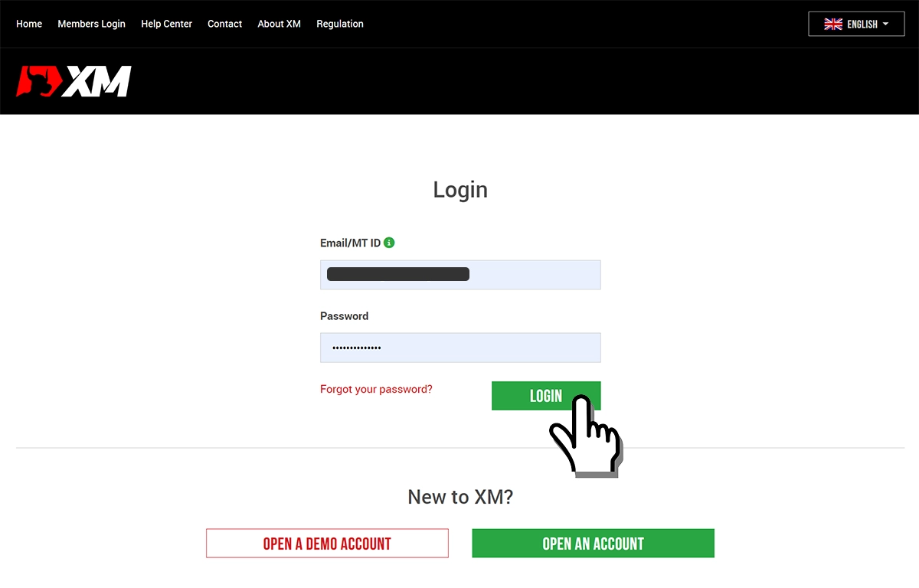Viewport: 919px width, 588px height.
Task: Open a demo account button
Action: point(327,544)
